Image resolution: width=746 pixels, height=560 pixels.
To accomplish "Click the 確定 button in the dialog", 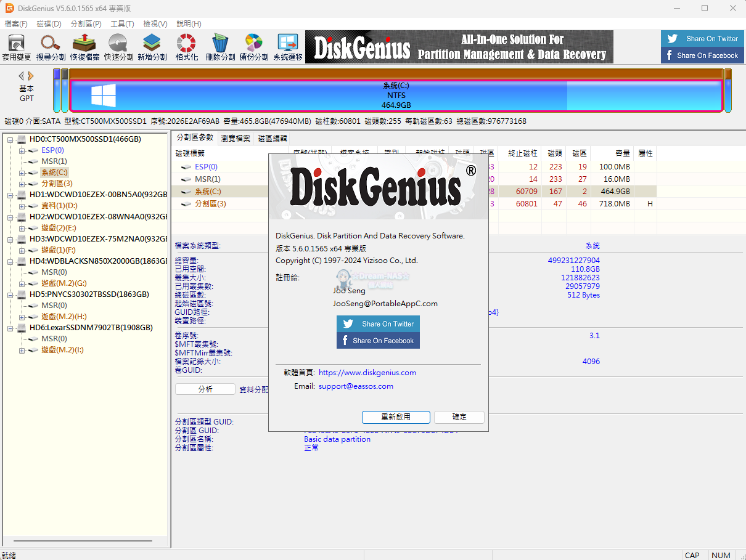I will click(459, 417).
